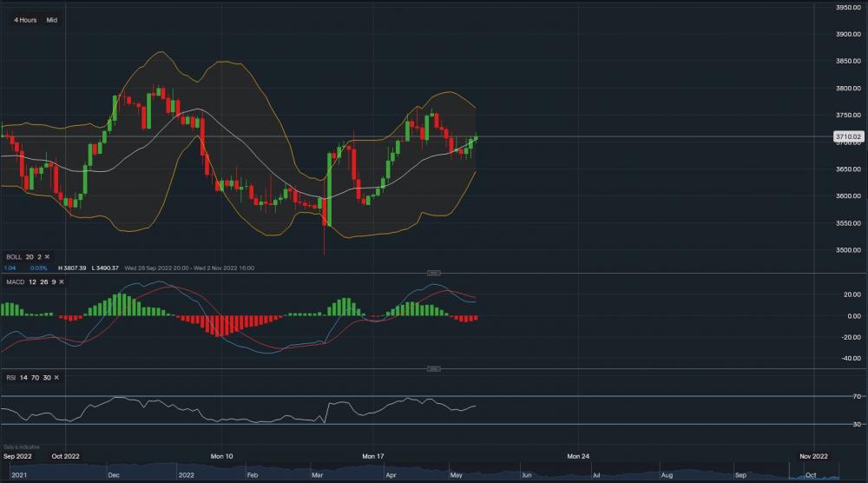Open RSI indicator settings via its label
This screenshot has width=868, height=483.
point(10,378)
